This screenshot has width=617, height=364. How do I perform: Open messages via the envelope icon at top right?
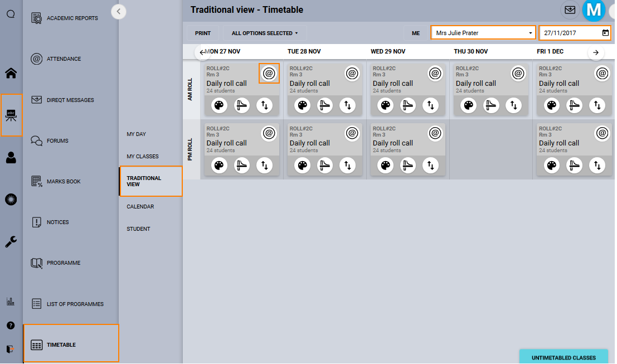pyautogui.click(x=569, y=10)
